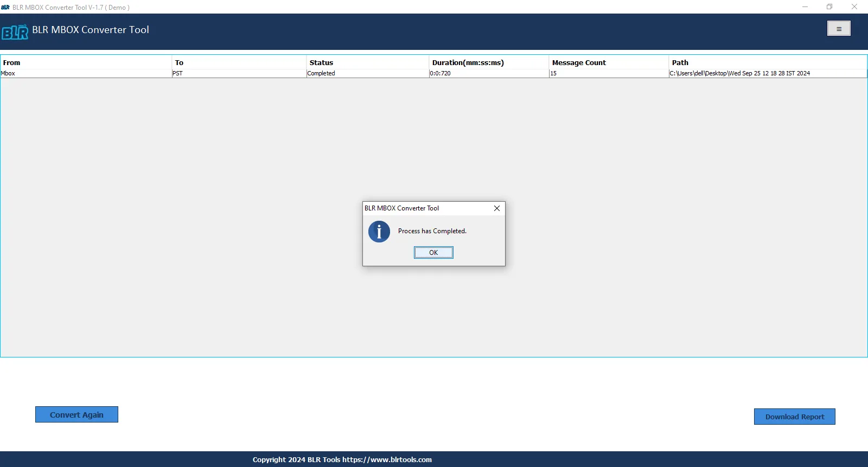Select the message count cell showing 15
Viewport: 868px width, 467px height.
coord(609,73)
